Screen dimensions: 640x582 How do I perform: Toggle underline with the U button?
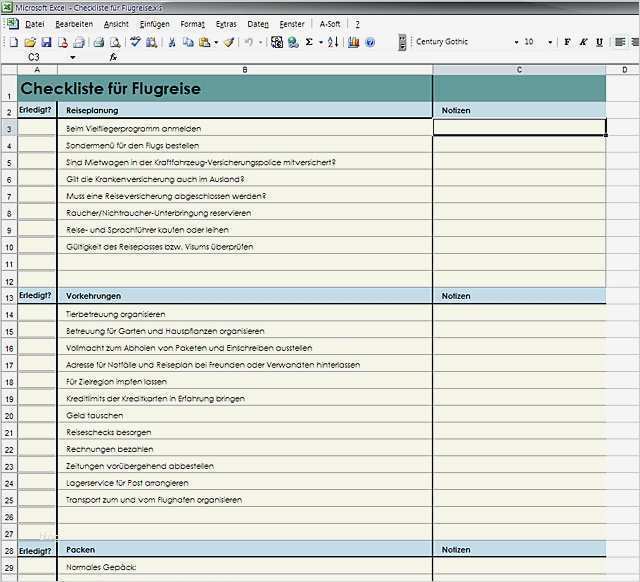click(x=599, y=42)
